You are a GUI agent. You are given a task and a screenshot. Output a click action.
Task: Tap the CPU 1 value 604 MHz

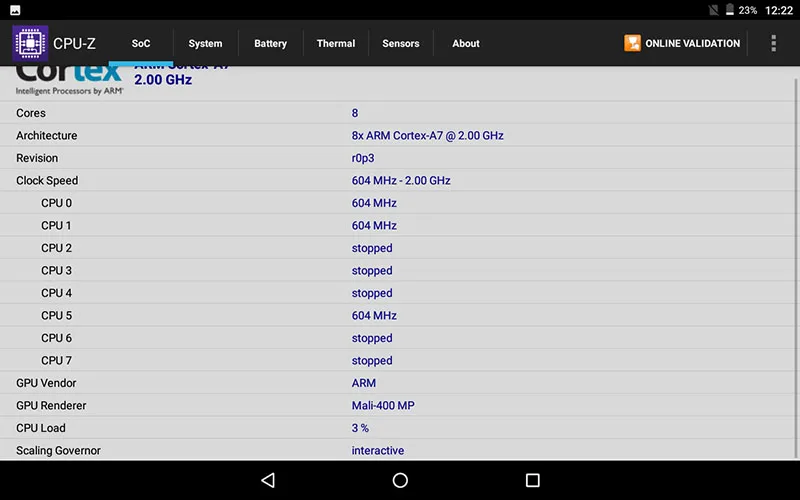pos(374,226)
